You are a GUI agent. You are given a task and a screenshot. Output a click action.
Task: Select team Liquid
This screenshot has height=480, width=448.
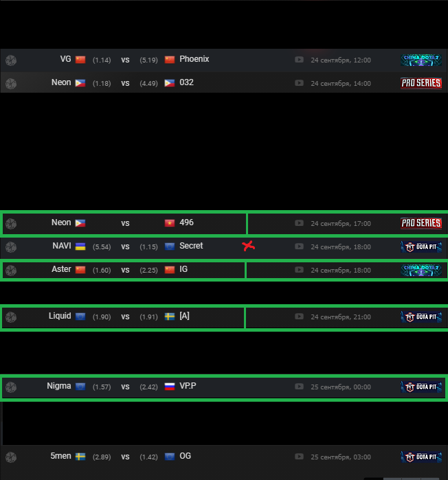pyautogui.click(x=60, y=316)
